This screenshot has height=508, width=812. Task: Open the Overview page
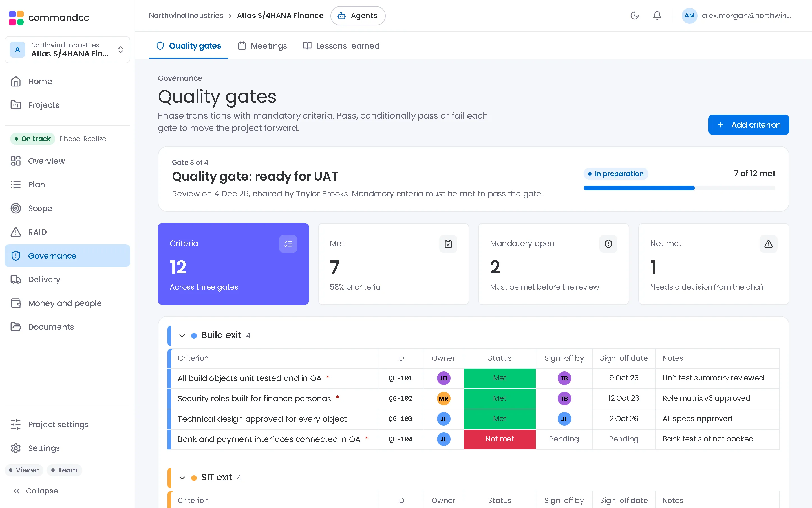click(x=67, y=161)
